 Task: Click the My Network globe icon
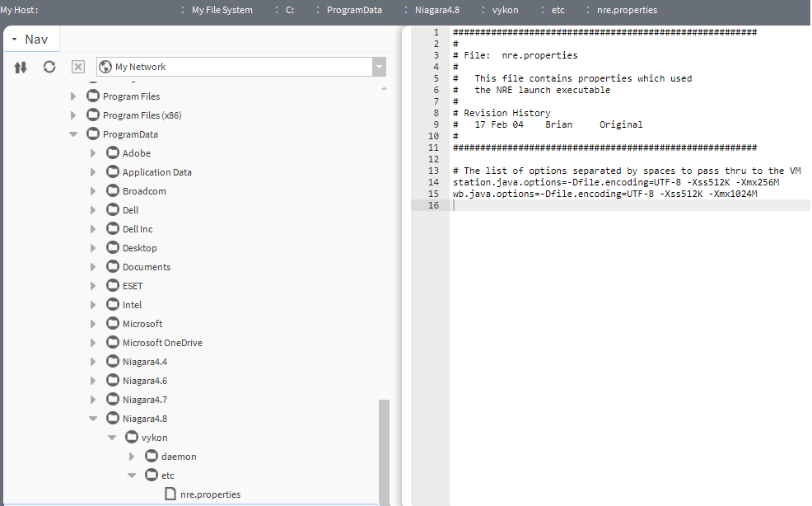click(x=105, y=67)
